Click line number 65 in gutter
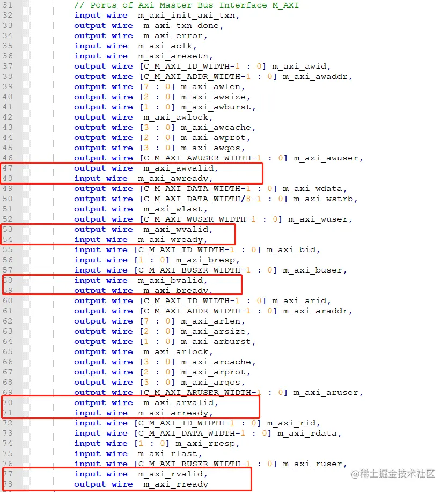 point(7,352)
